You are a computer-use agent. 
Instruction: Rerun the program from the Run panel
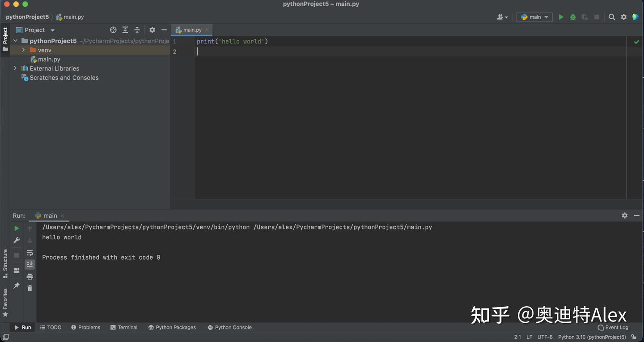tap(16, 228)
